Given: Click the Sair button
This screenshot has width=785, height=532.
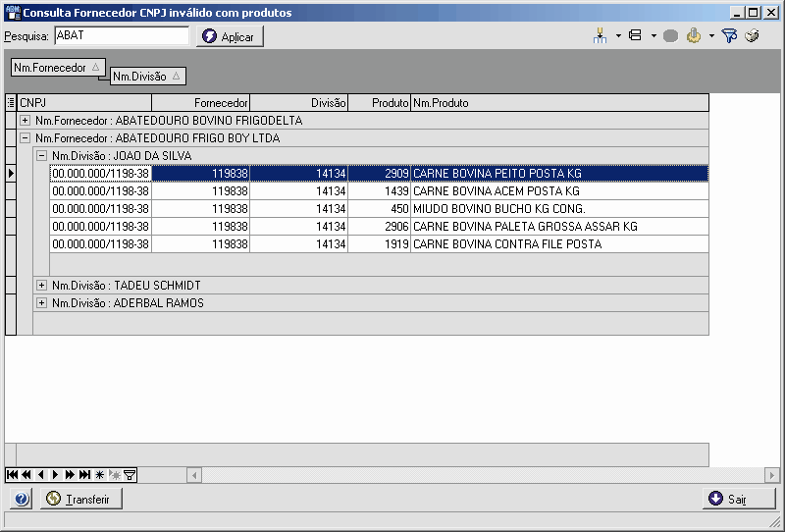Looking at the screenshot, I should click(x=739, y=499).
